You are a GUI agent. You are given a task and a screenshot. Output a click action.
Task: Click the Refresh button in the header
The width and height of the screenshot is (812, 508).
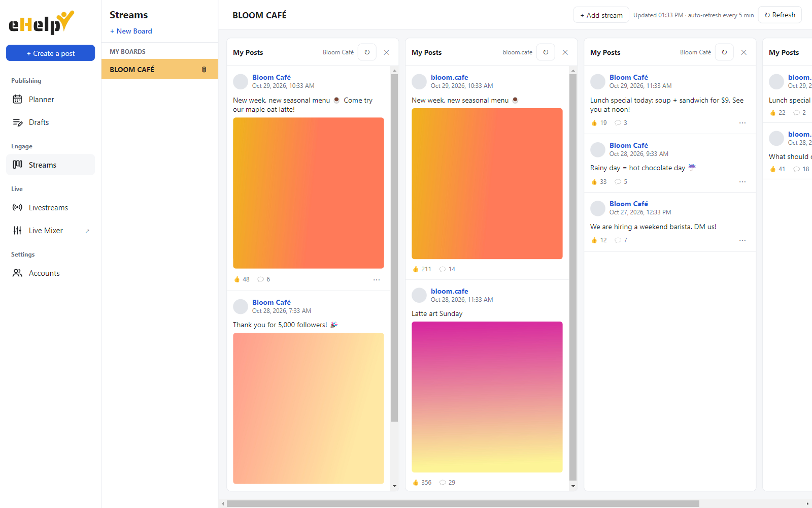coord(780,15)
